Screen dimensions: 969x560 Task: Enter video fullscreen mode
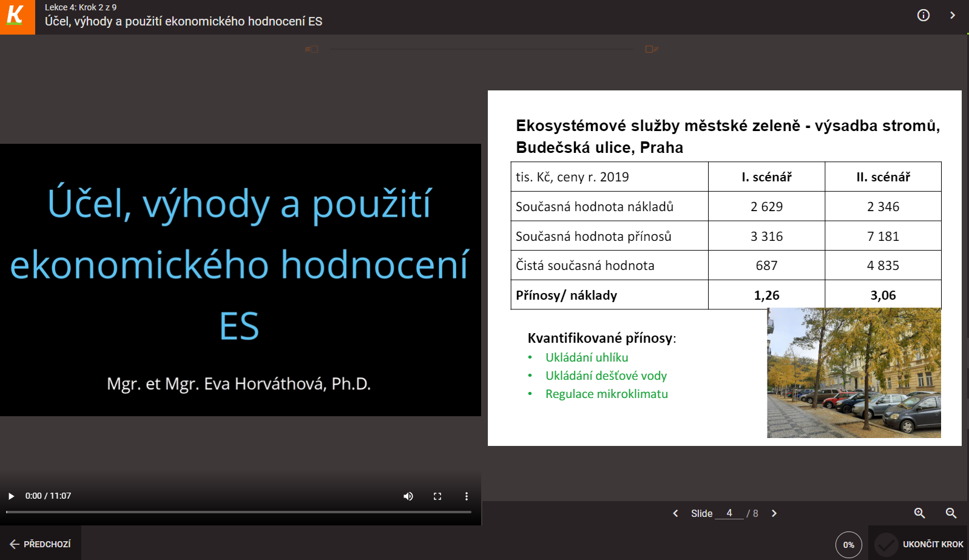click(x=437, y=496)
